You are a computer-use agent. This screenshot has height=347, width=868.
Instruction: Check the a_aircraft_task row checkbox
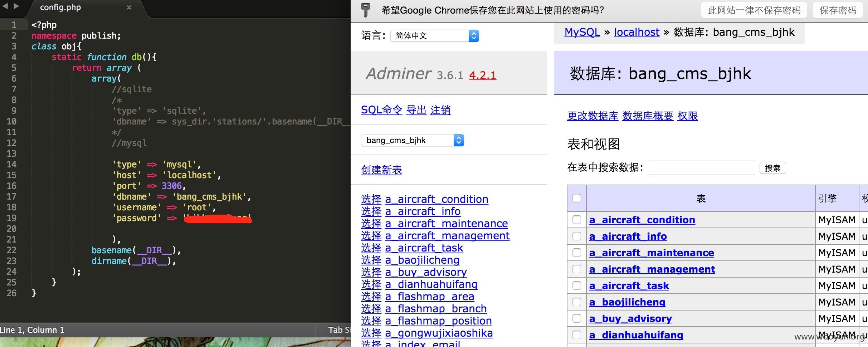click(x=577, y=285)
